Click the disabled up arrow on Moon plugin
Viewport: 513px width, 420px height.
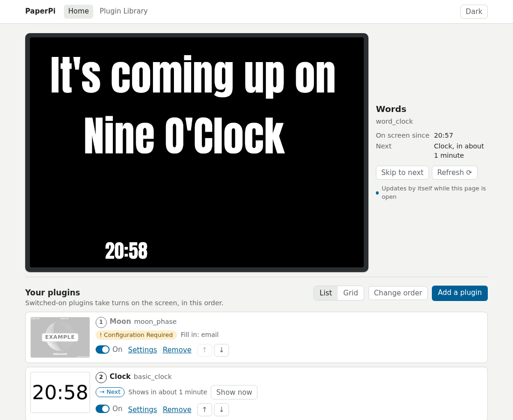[205, 350]
